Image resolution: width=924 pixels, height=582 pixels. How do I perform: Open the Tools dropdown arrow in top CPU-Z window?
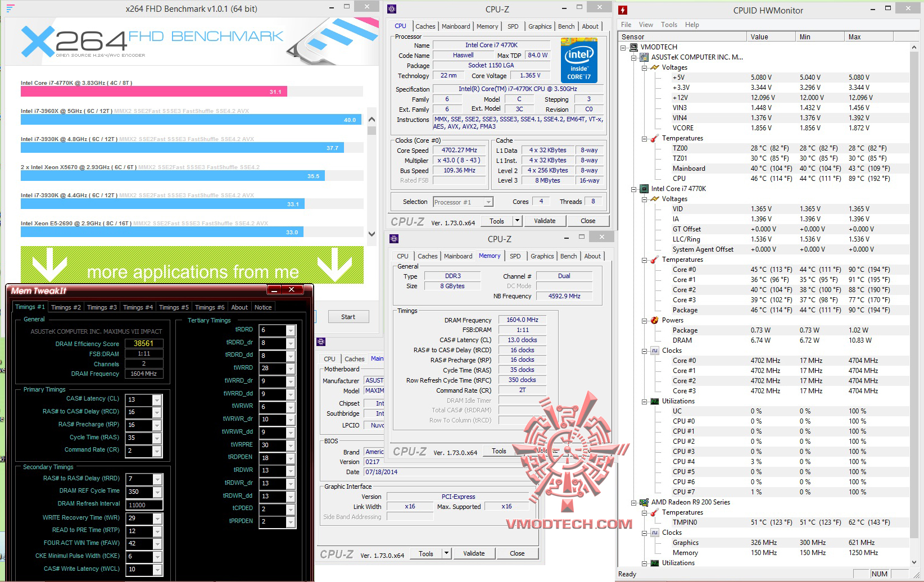pos(517,221)
